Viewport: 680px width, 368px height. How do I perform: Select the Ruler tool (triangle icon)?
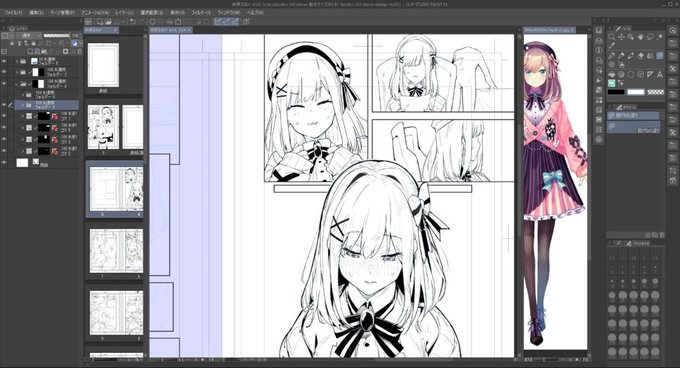tap(650, 74)
